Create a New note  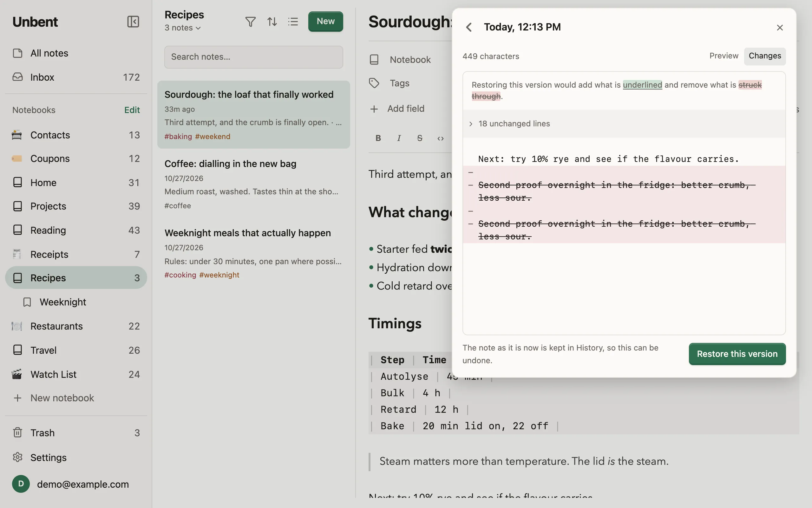tap(325, 22)
